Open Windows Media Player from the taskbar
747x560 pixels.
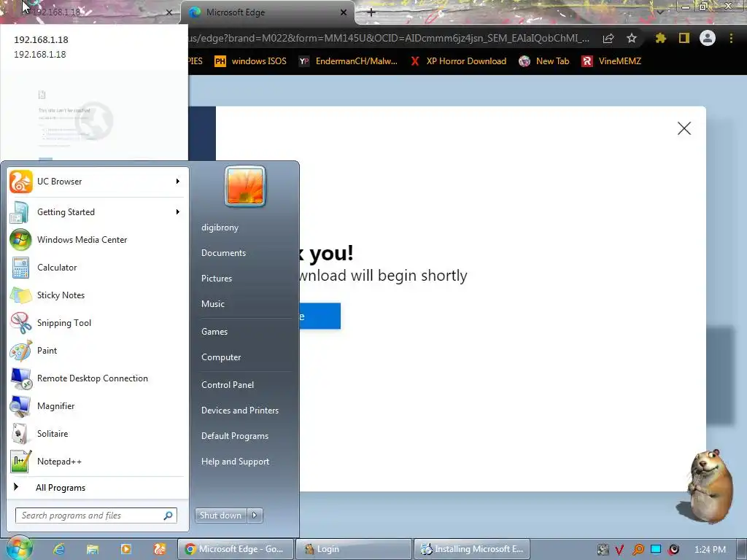[x=126, y=549]
